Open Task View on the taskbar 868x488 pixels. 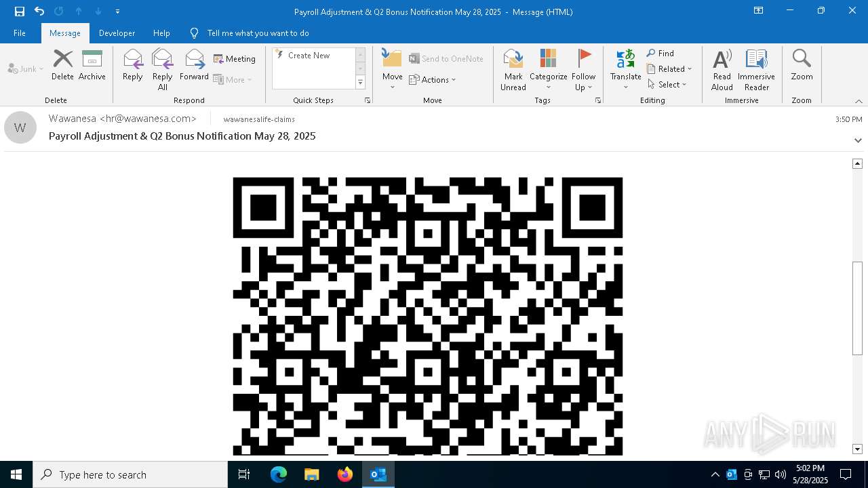[244, 474]
